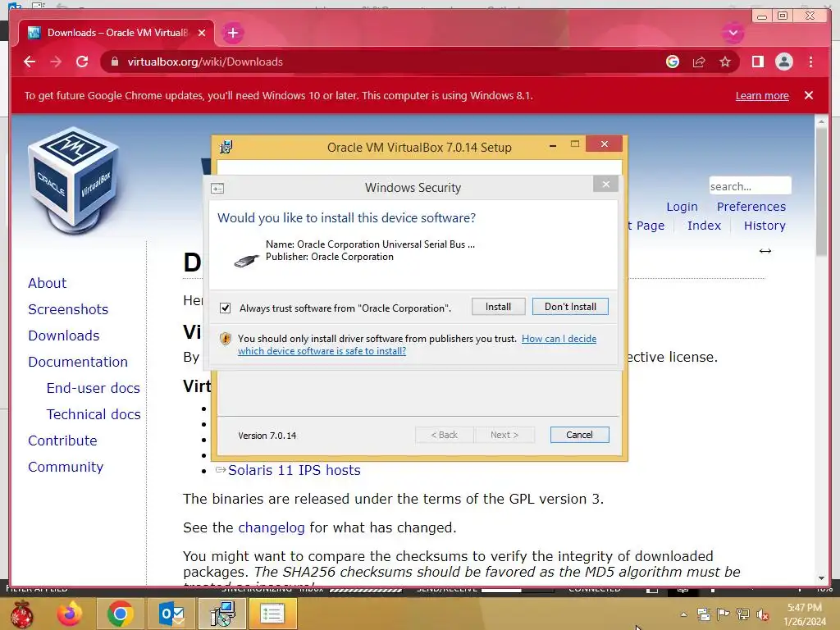The height and width of the screenshot is (630, 840).
Task: Open Technical docs in the sidebar
Action: [x=94, y=414]
